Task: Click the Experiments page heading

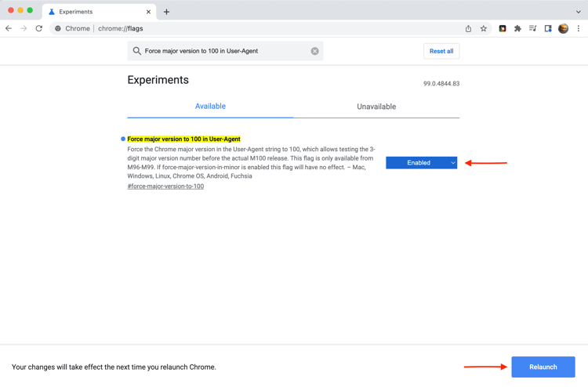Action: [x=158, y=80]
